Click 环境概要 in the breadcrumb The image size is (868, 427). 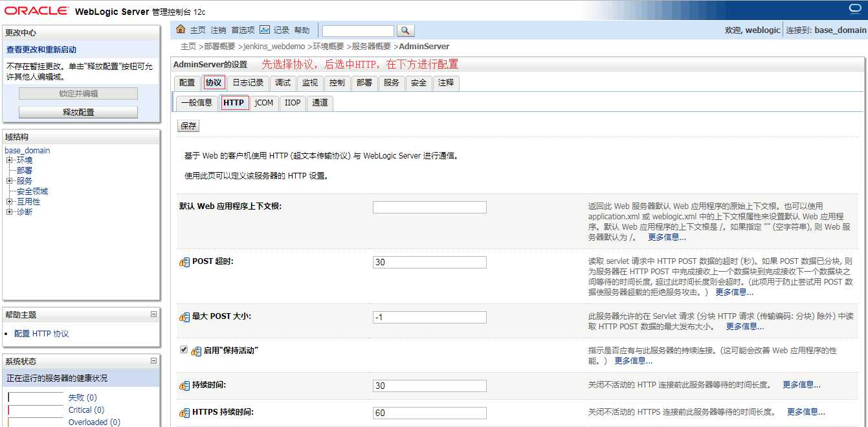tap(329, 47)
